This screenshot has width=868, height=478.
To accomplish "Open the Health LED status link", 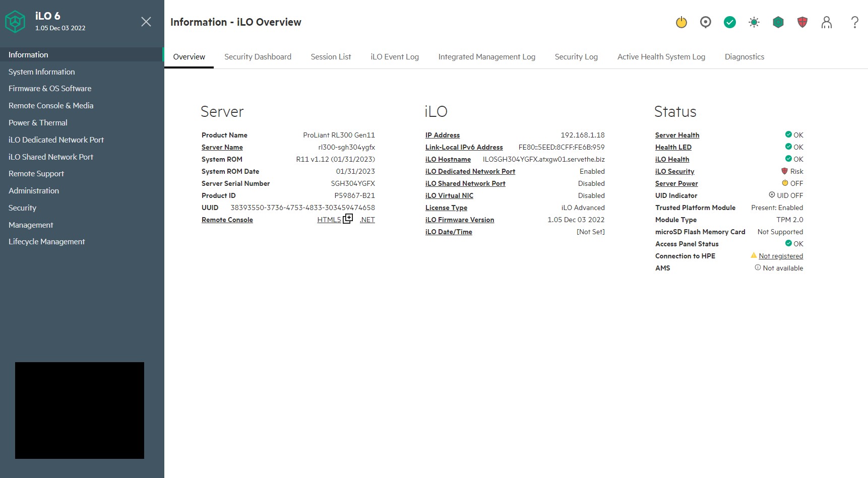I will coord(673,147).
